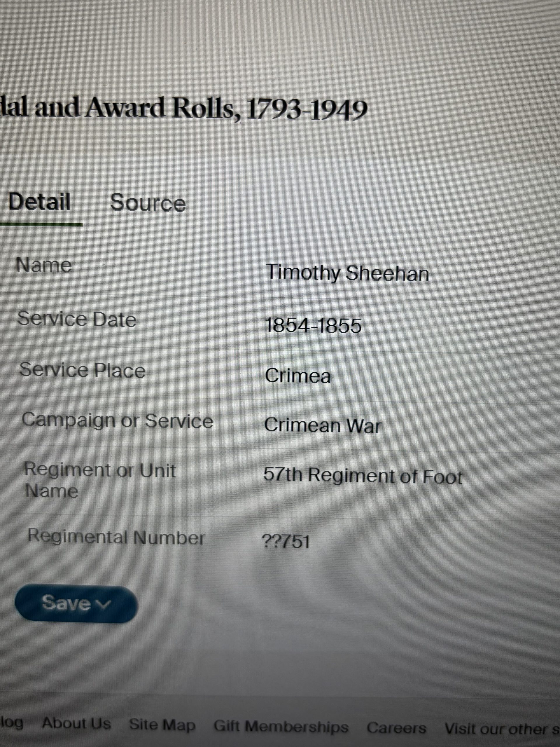Click the name value Timothy Sheehan
This screenshot has width=560, height=747.
tap(347, 273)
